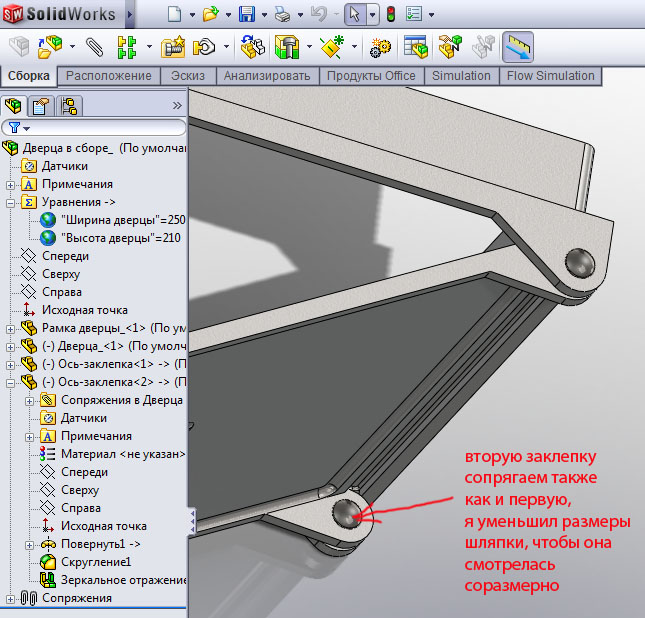Click the New document icon
This screenshot has height=618, width=645.
tap(174, 15)
